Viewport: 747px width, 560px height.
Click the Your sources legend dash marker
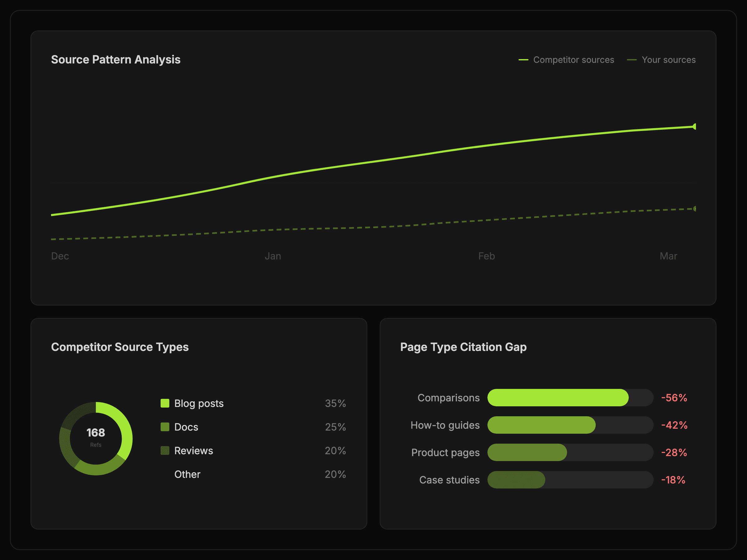tap(632, 60)
